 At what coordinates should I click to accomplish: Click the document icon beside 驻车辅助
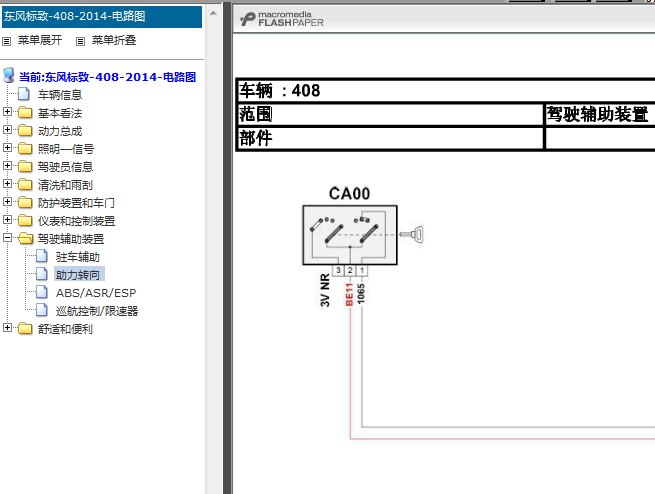(x=42, y=256)
